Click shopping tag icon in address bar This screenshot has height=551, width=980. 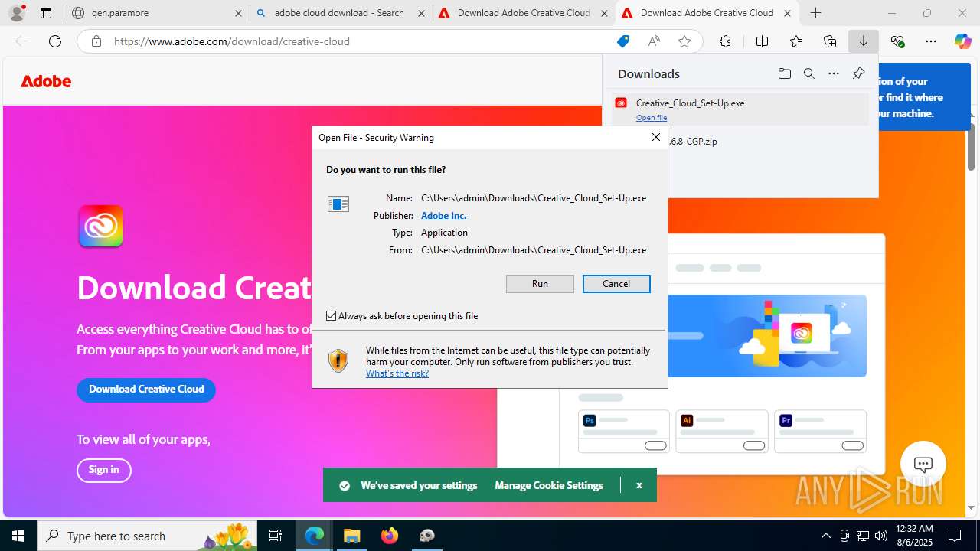point(623,41)
